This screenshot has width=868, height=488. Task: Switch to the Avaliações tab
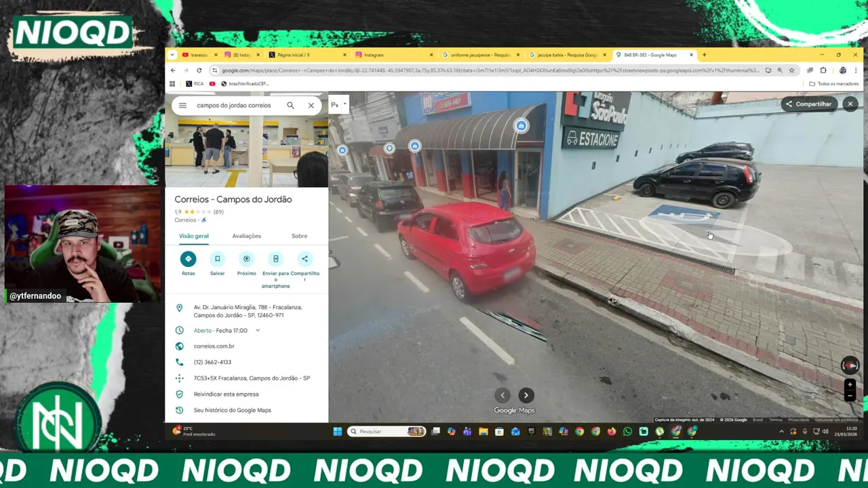click(246, 236)
